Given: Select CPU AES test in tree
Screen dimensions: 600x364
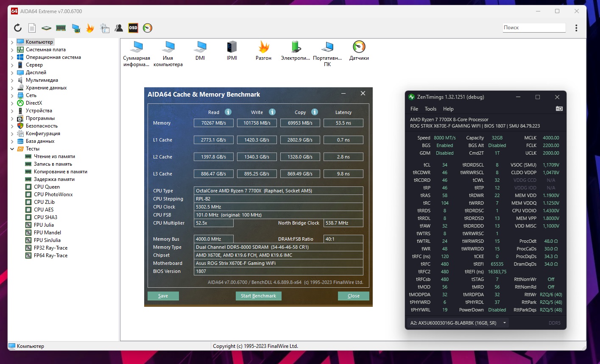Looking at the screenshot, I should point(44,210).
